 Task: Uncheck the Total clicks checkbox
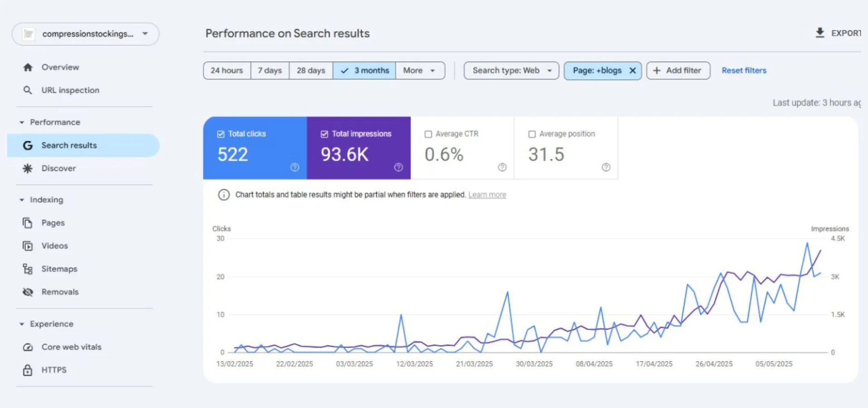(x=221, y=134)
